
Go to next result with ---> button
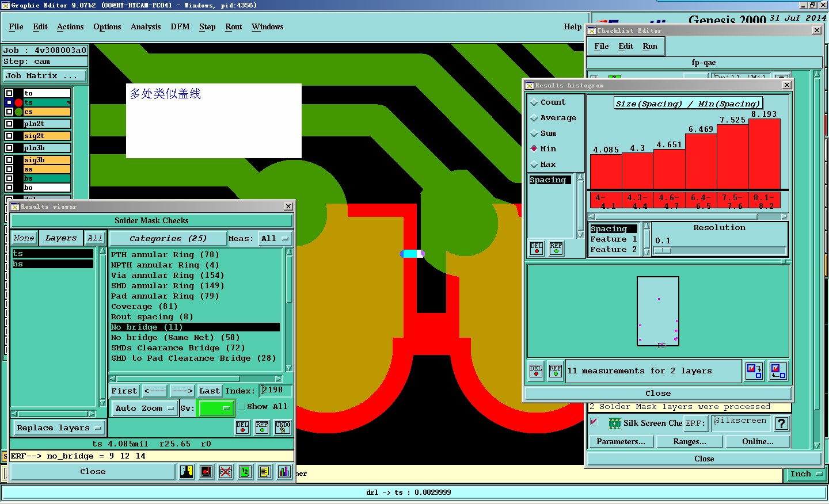tap(182, 391)
